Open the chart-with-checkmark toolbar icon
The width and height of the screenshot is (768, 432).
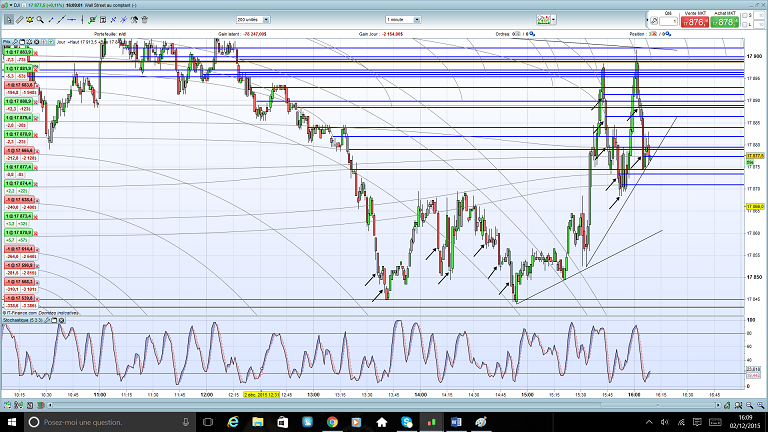click(x=92, y=20)
